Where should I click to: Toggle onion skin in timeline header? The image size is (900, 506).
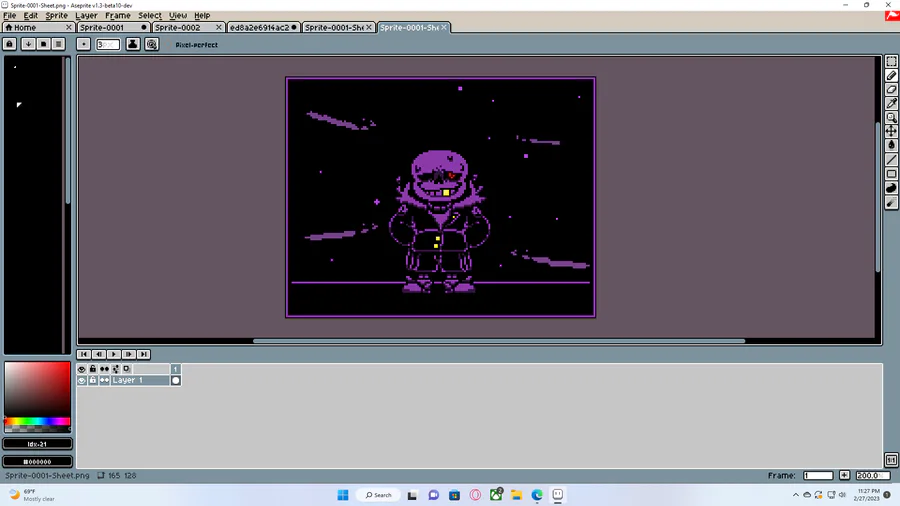[127, 369]
